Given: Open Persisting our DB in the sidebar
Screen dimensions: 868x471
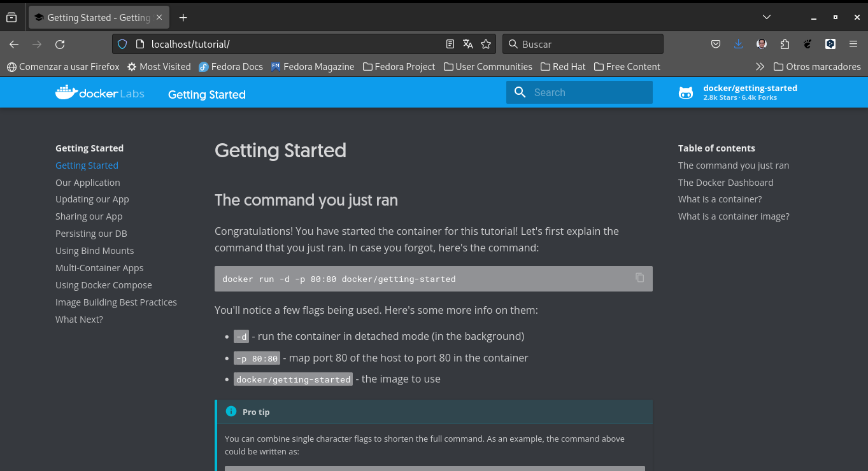Looking at the screenshot, I should (x=91, y=234).
